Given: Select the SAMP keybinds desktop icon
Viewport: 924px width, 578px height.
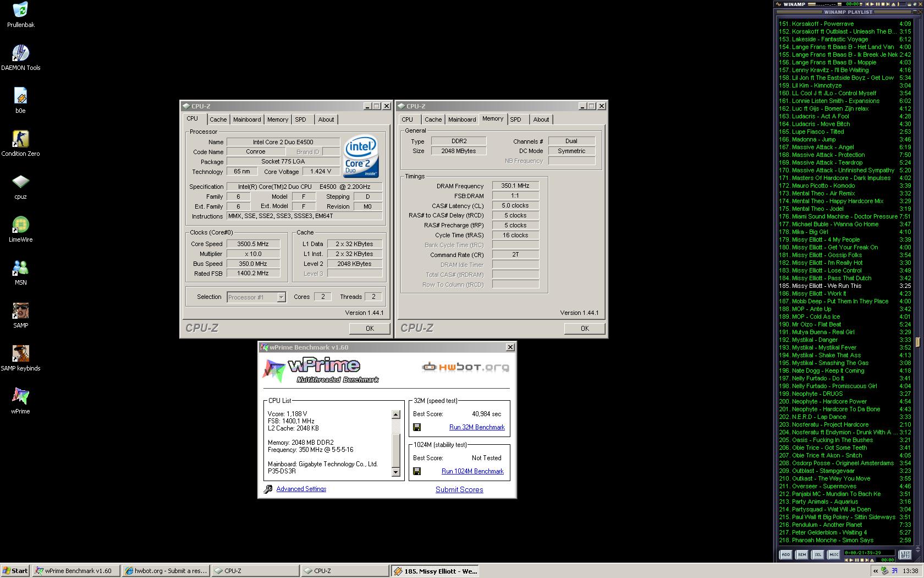Looking at the screenshot, I should (x=20, y=353).
